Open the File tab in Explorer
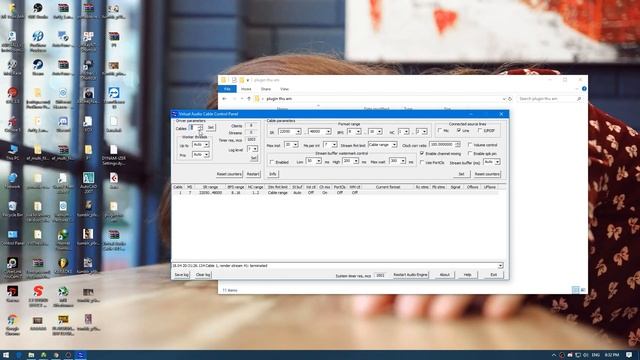The image size is (640, 360). click(x=227, y=89)
